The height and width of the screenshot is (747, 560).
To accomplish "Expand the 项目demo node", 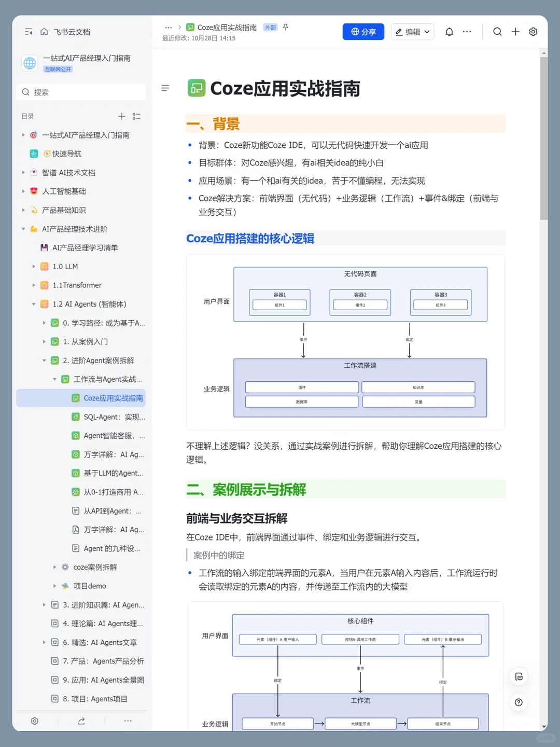I will click(54, 586).
